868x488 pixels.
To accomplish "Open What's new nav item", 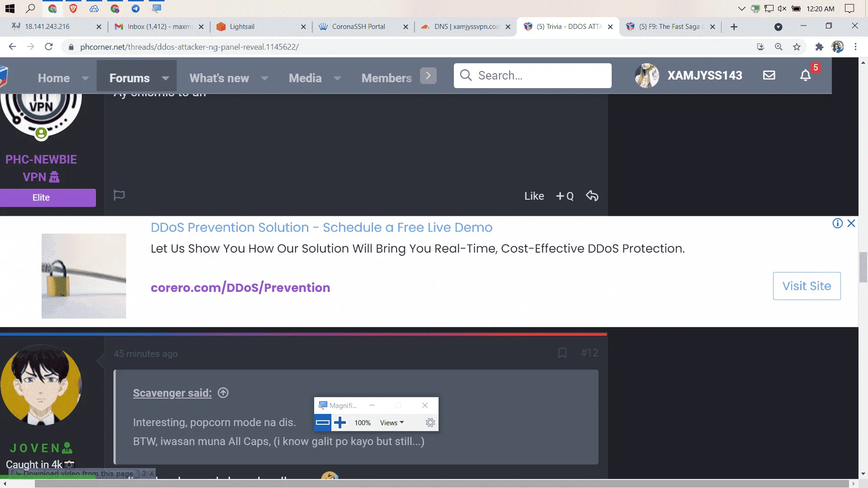I will click(219, 78).
